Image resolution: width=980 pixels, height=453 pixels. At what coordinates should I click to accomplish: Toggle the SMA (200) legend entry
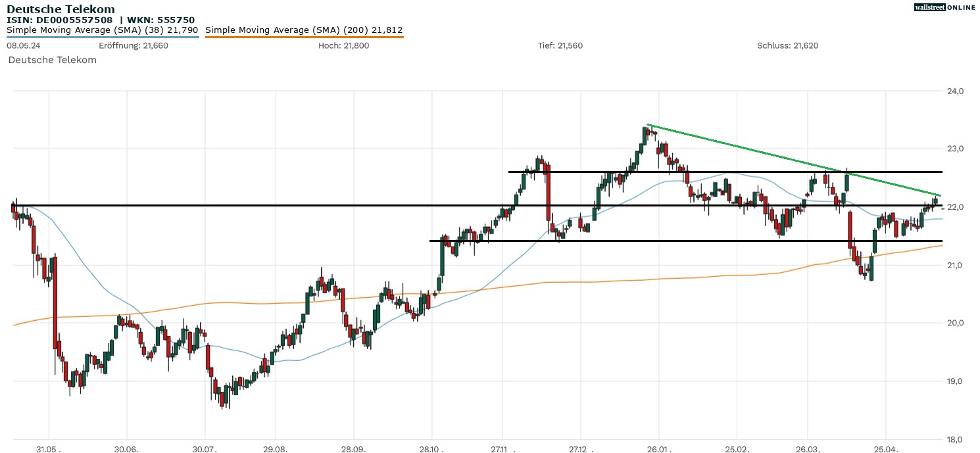click(x=304, y=30)
